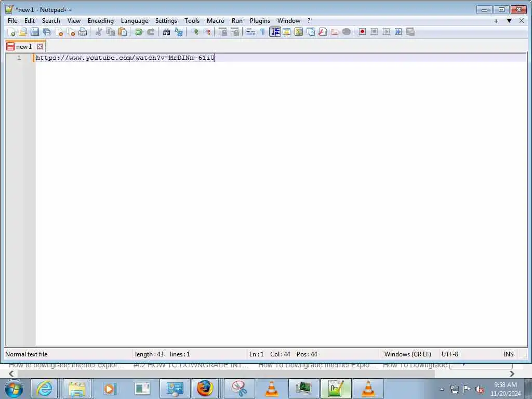Click browser scrollbar right arrow behind Notepad++
The image size is (532, 399).
[x=512, y=374]
